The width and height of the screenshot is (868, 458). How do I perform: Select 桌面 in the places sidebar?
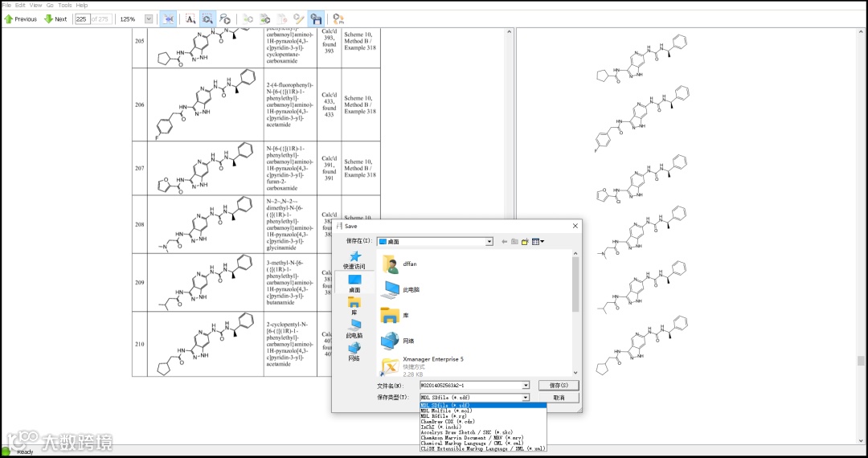pos(354,283)
